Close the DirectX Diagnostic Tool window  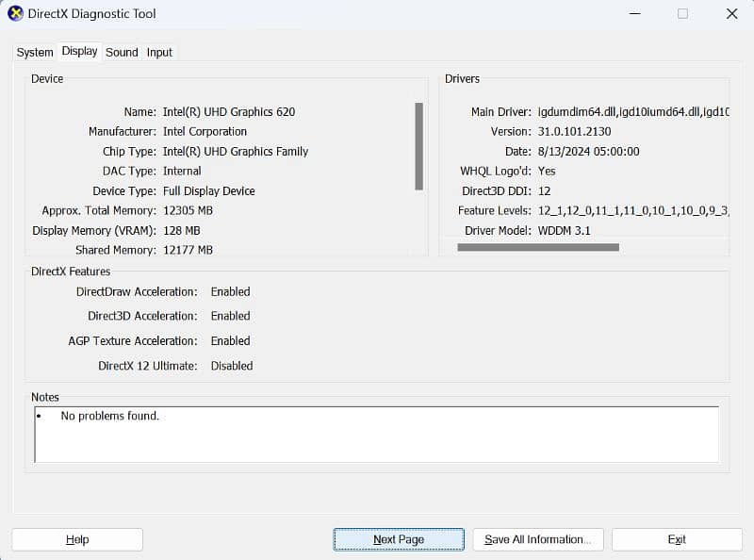(x=732, y=13)
